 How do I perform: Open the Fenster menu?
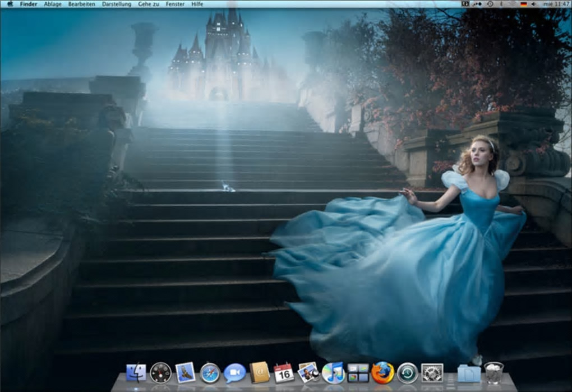(175, 4)
